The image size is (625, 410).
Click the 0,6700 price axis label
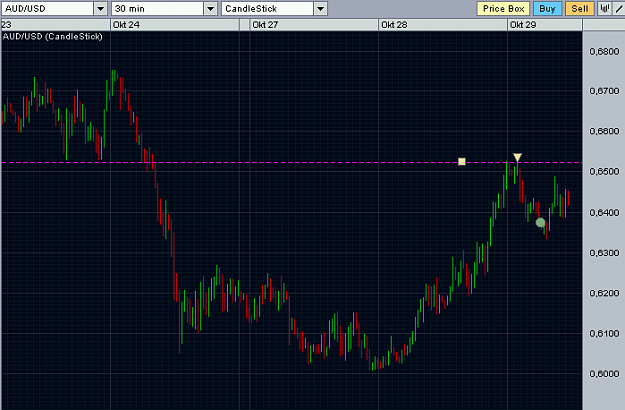604,91
